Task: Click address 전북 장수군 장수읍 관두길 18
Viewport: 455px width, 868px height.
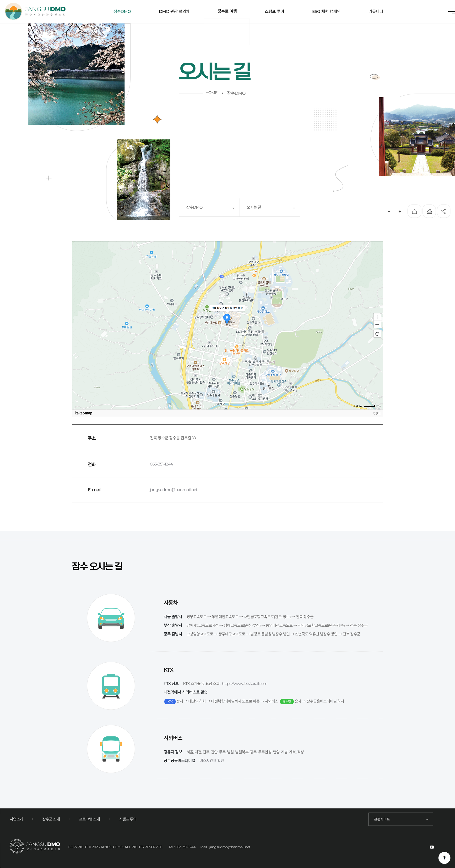Action: pos(173,438)
